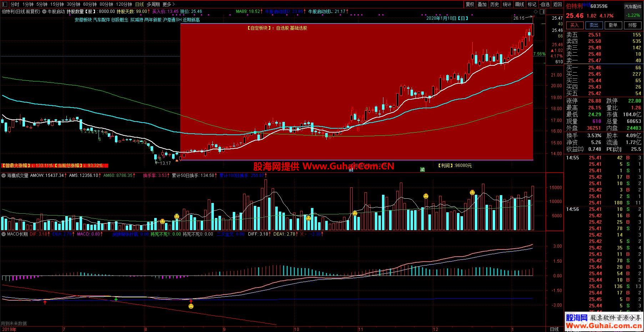Click smiley marker on January volume bars
The width and height of the screenshot is (644, 332).
(472, 193)
